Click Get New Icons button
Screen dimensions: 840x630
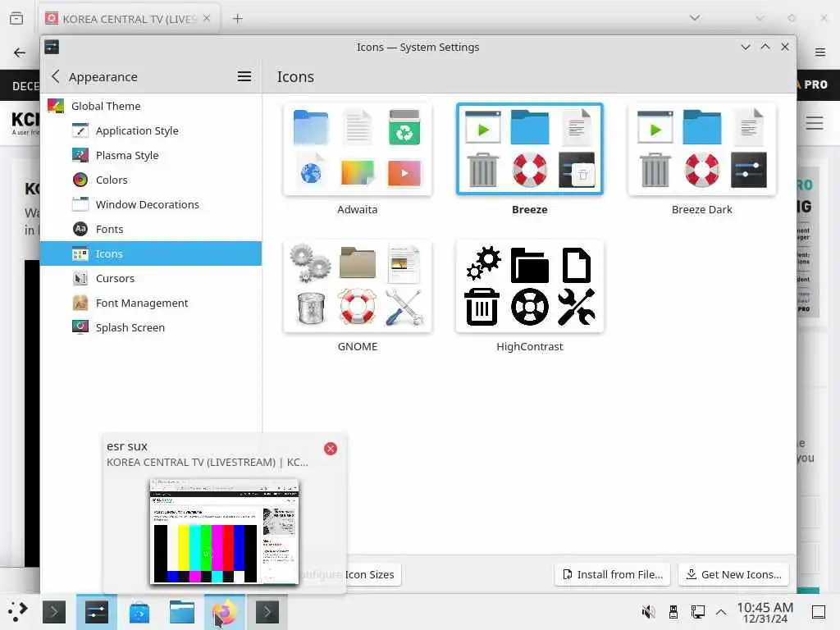[734, 574]
